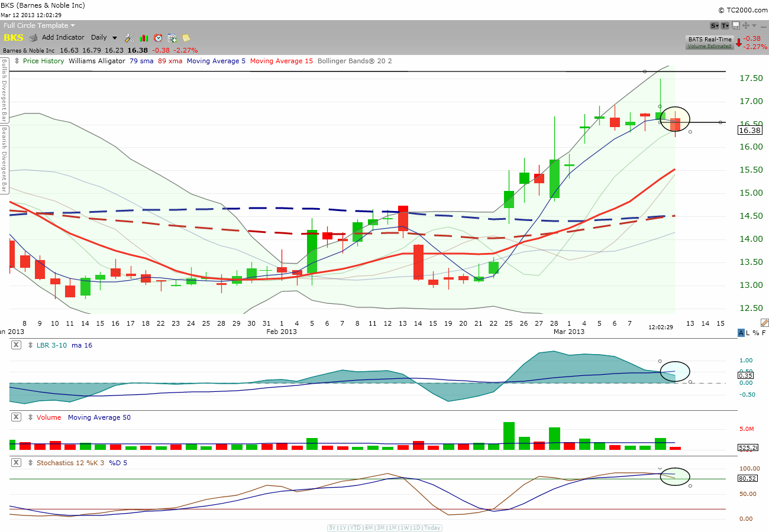Click the Williams Alligator legend label
The image size is (769, 532).
(97, 61)
